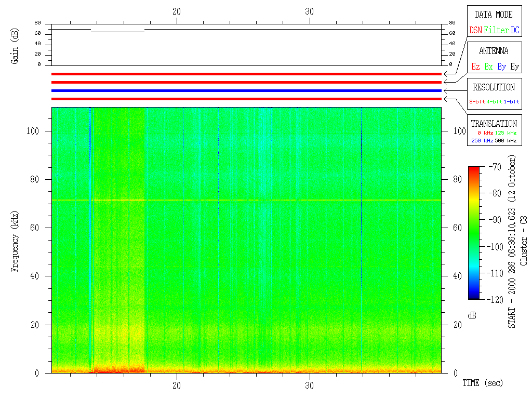Click the 250 kHz translation label

[x=482, y=141]
